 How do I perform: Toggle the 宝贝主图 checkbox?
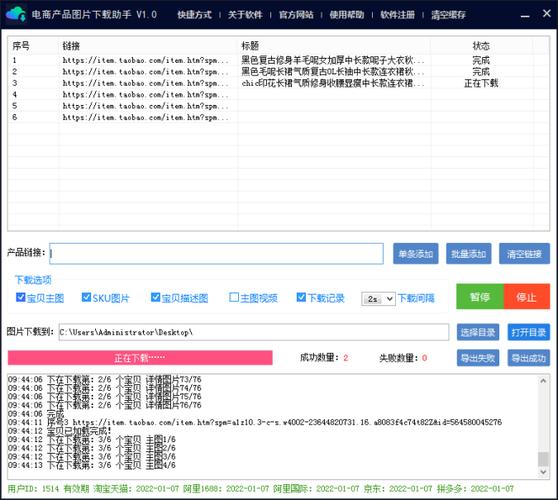(x=21, y=297)
